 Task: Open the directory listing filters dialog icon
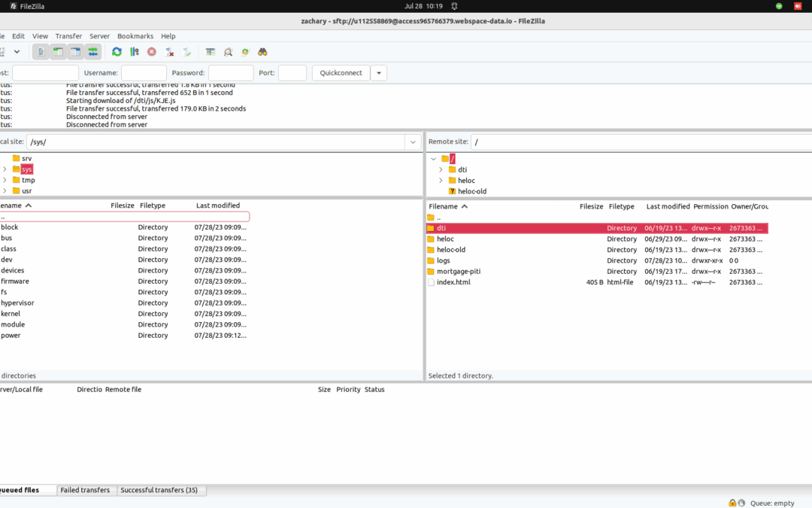click(x=211, y=52)
